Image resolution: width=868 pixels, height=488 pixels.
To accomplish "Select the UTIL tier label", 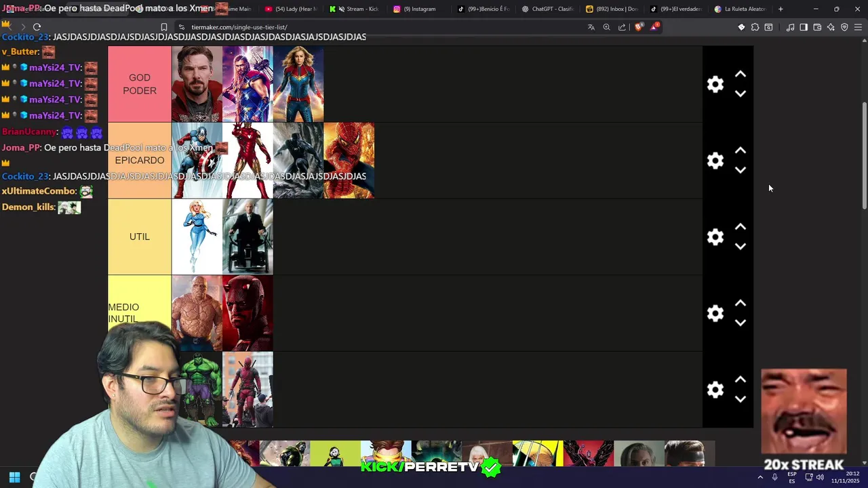I will 140,237.
